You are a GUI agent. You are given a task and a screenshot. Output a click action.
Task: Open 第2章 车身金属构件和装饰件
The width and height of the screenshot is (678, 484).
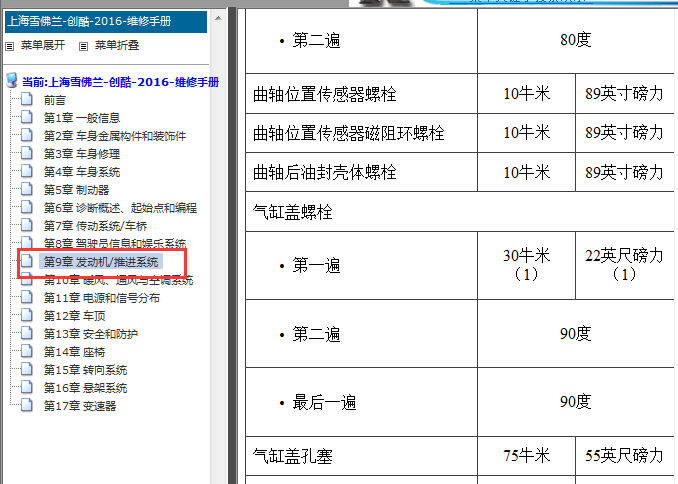(115, 136)
